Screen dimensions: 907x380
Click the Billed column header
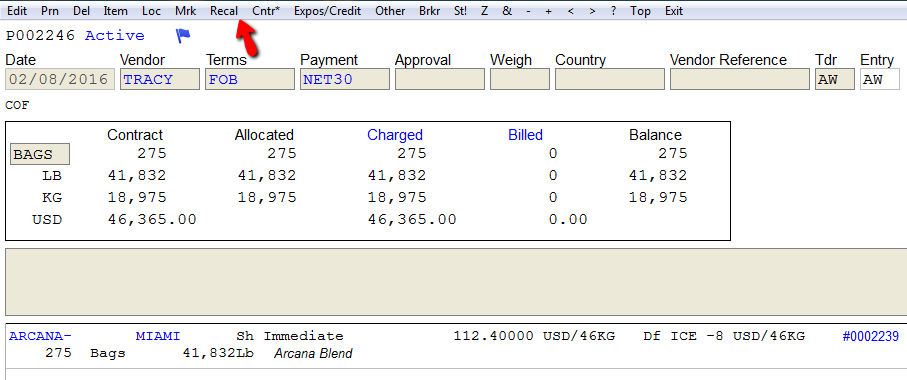tap(526, 135)
